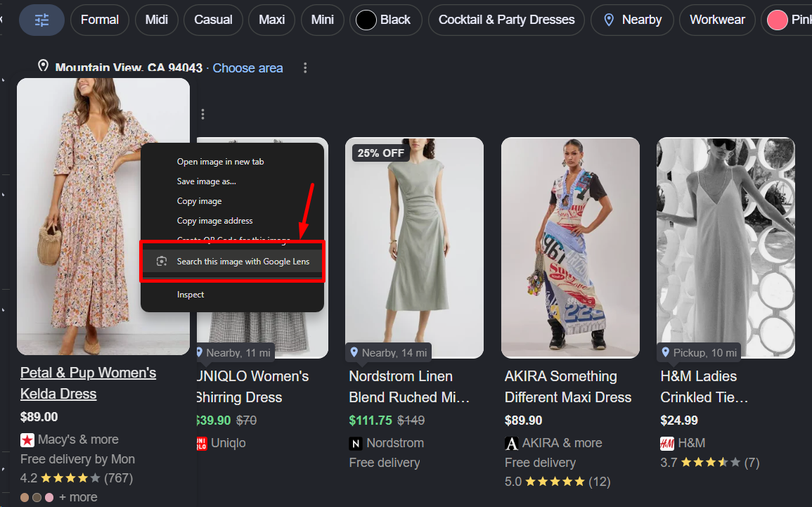Open the H&M crinkled dress thumbnail
Screen dimensions: 812x507
[726, 248]
